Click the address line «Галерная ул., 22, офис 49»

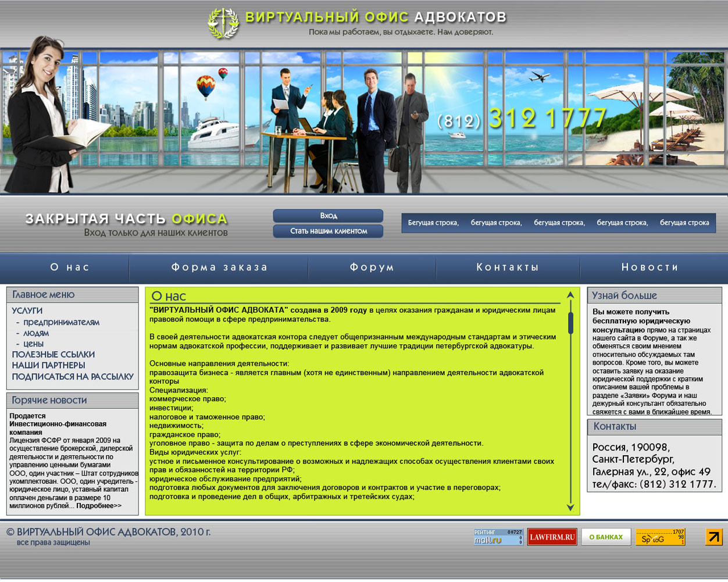[x=651, y=472]
